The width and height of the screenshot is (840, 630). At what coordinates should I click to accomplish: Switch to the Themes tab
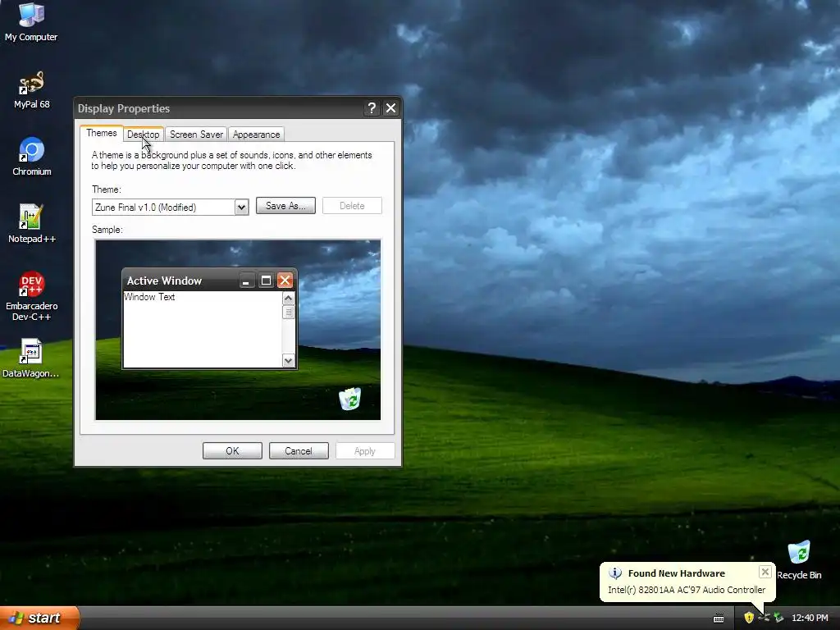(101, 133)
